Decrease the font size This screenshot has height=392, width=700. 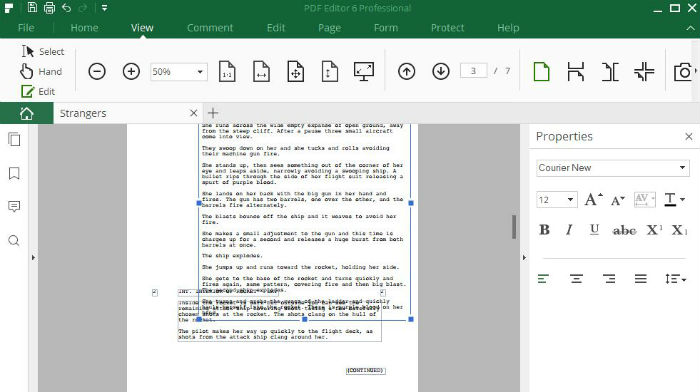click(x=618, y=200)
